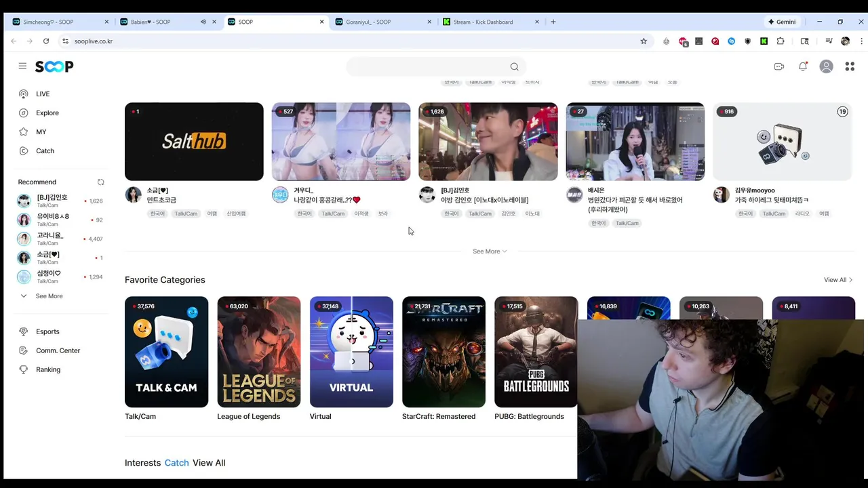Image resolution: width=868 pixels, height=488 pixels.
Task: Select the 라디오 tag under 김우유mooyoo
Action: 802,213
